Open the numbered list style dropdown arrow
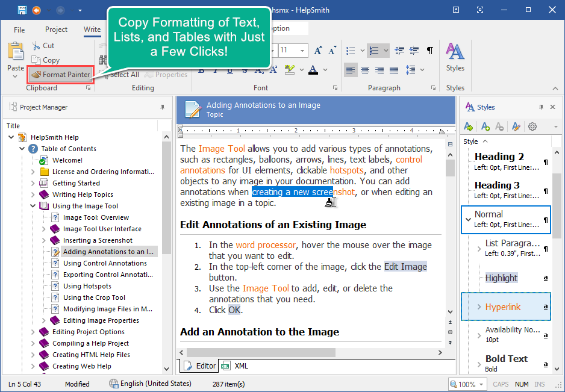This screenshot has width=565, height=392. (386, 51)
